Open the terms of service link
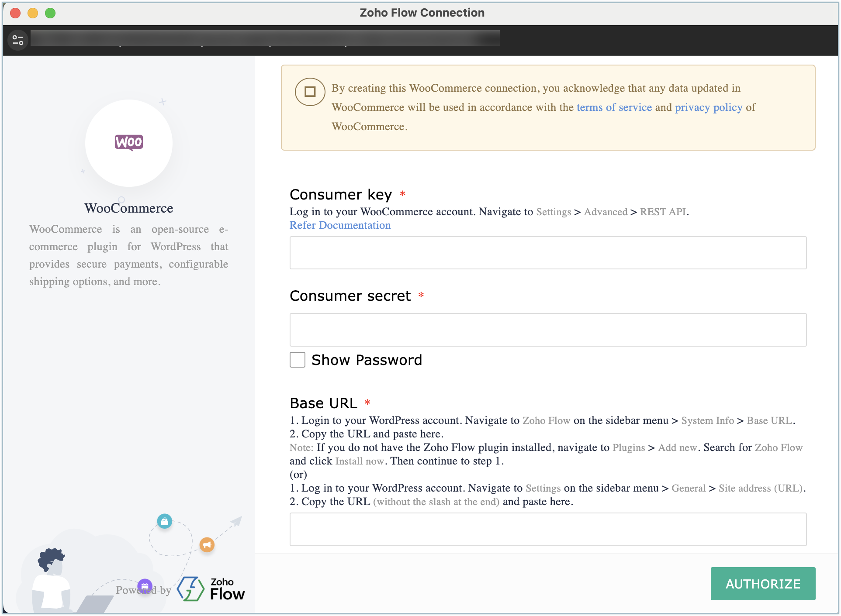 pyautogui.click(x=614, y=107)
